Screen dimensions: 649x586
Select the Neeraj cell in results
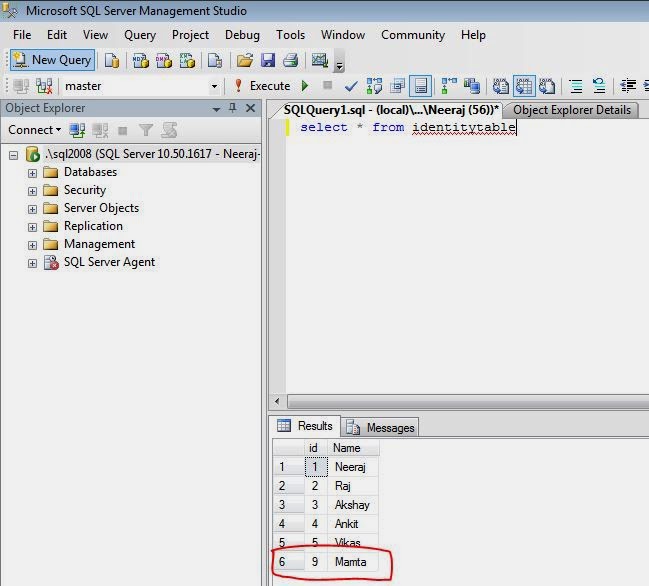tap(353, 467)
